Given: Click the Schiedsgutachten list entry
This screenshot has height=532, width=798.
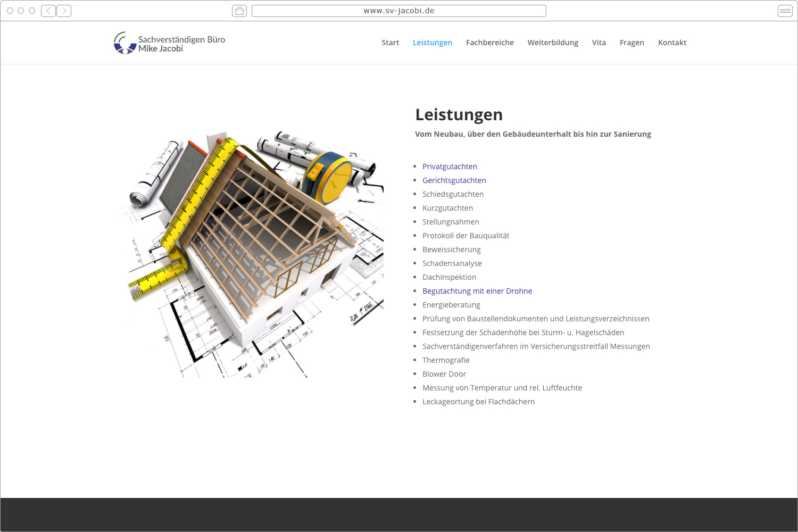Looking at the screenshot, I should tap(453, 194).
